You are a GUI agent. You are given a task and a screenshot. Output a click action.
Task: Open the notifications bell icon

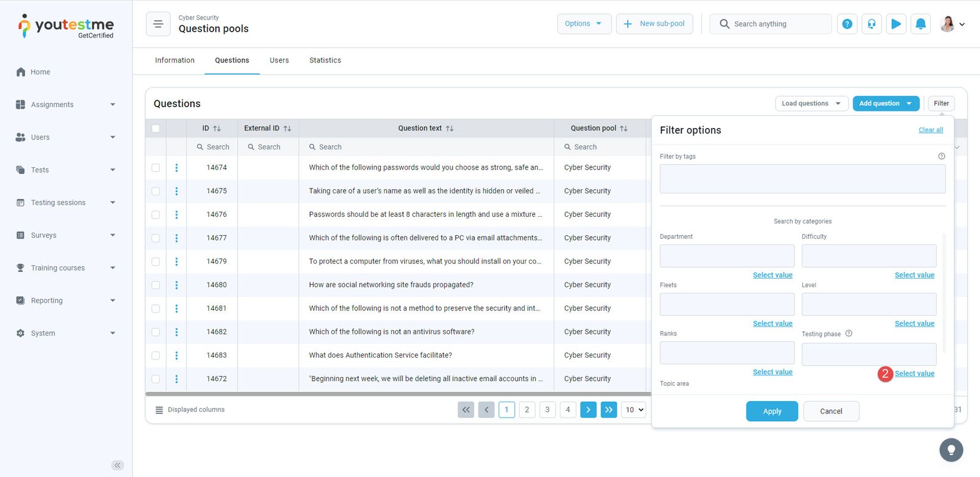pos(921,24)
